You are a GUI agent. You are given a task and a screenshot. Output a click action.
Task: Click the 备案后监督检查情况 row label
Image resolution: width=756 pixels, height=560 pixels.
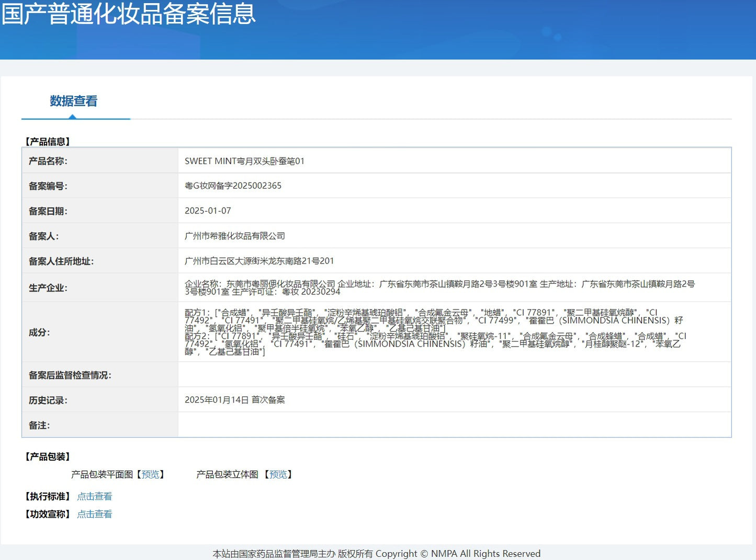(x=70, y=375)
